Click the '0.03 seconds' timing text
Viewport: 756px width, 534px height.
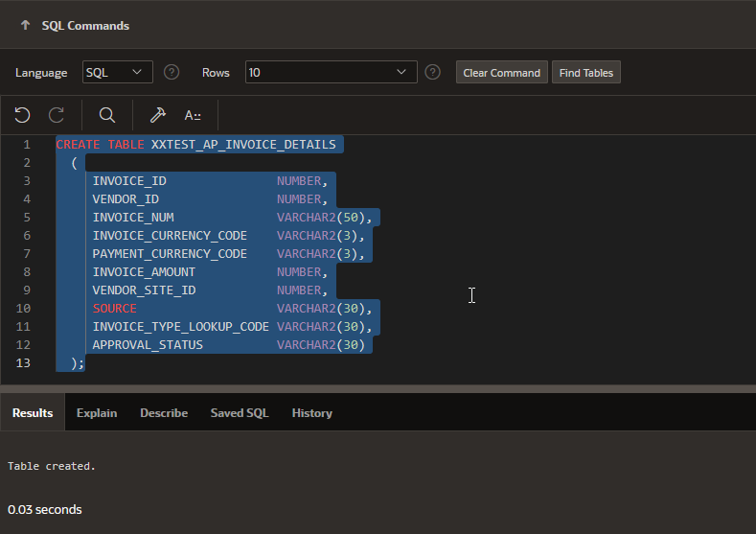pos(45,509)
